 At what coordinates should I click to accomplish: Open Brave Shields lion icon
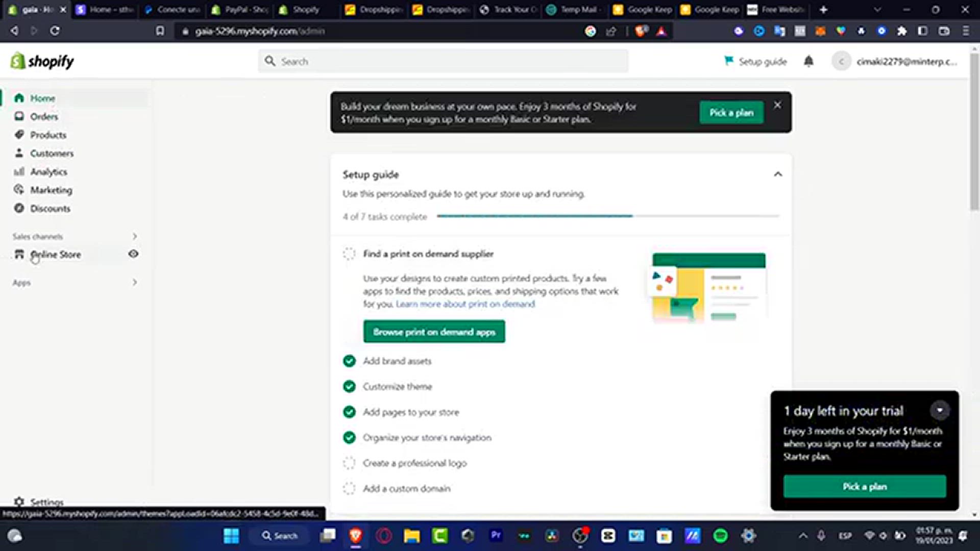(641, 31)
